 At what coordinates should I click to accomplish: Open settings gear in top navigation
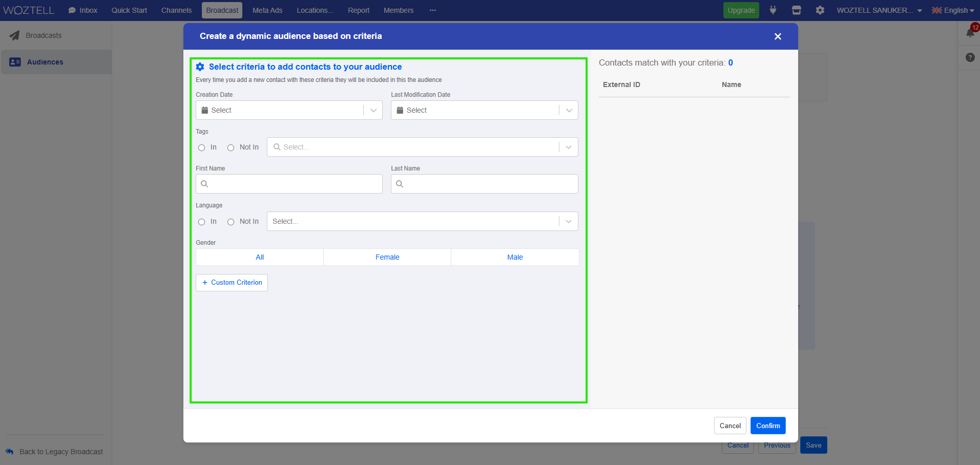coord(820,10)
